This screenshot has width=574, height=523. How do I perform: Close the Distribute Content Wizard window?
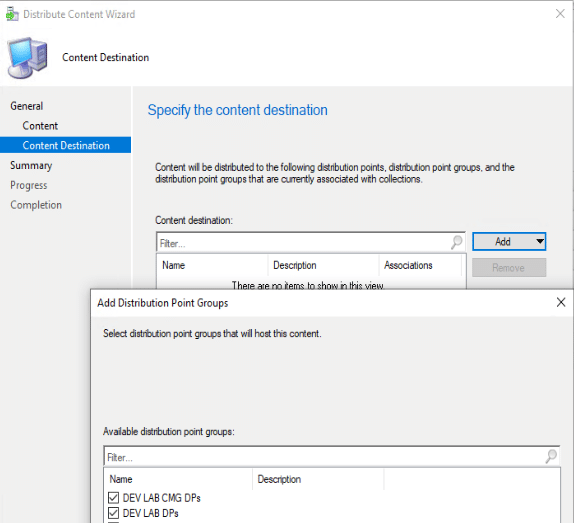tap(560, 14)
